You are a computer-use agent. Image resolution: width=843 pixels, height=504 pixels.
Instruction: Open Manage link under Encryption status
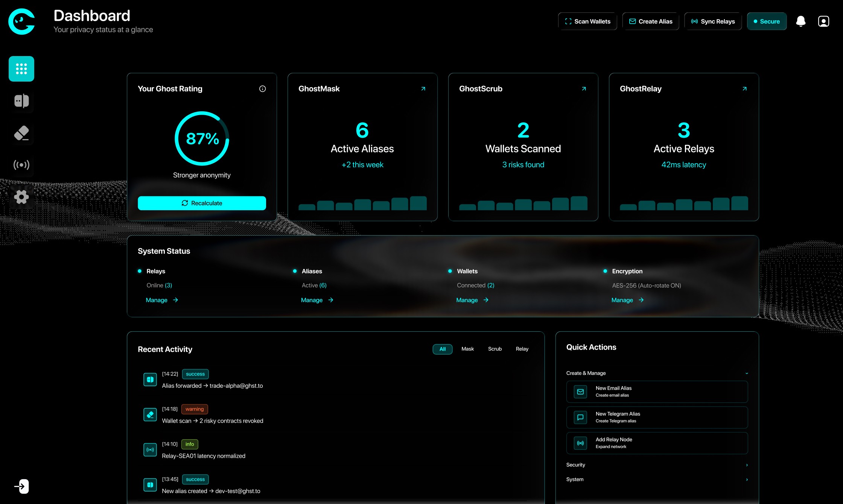[x=623, y=300]
